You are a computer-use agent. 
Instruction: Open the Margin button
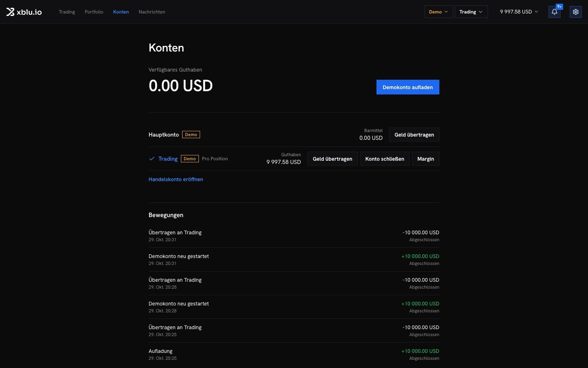point(425,159)
